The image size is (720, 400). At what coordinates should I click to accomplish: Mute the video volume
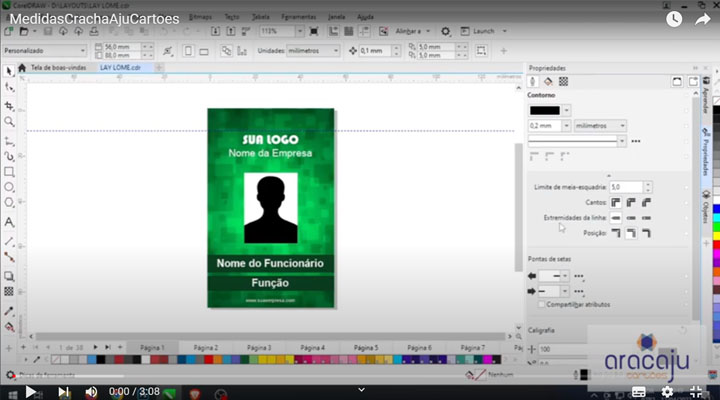[91, 392]
